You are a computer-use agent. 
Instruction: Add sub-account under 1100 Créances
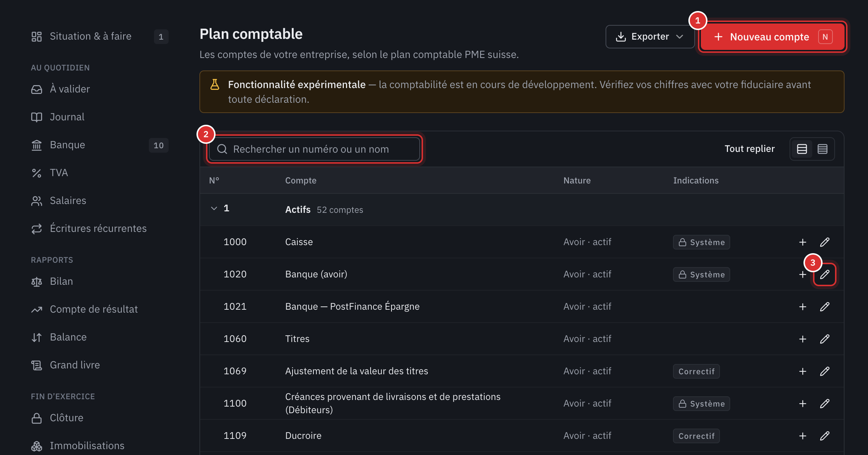click(x=803, y=404)
